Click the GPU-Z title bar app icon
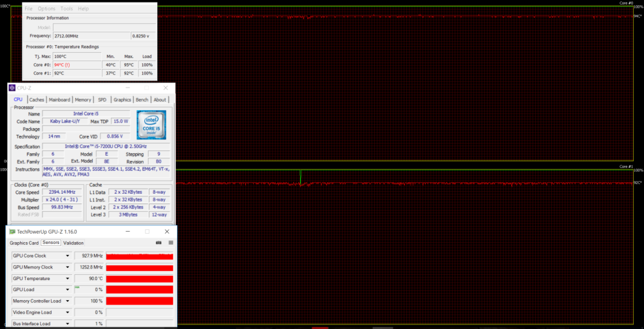The image size is (644, 329). [12, 232]
